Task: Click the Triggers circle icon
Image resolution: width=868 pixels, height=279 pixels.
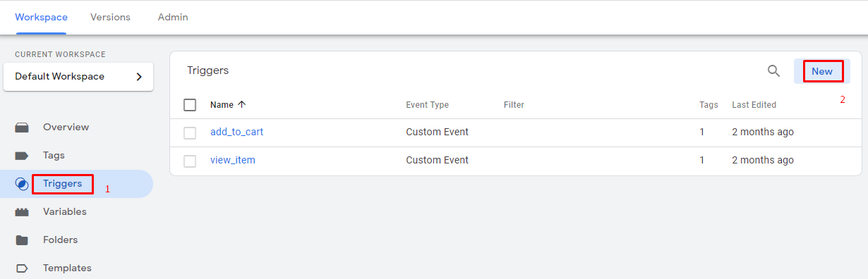Action: pyautogui.click(x=22, y=184)
